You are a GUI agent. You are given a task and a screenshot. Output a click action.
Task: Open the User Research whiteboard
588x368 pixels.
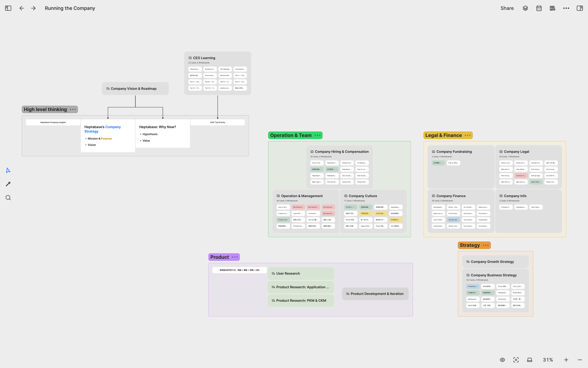pos(288,273)
